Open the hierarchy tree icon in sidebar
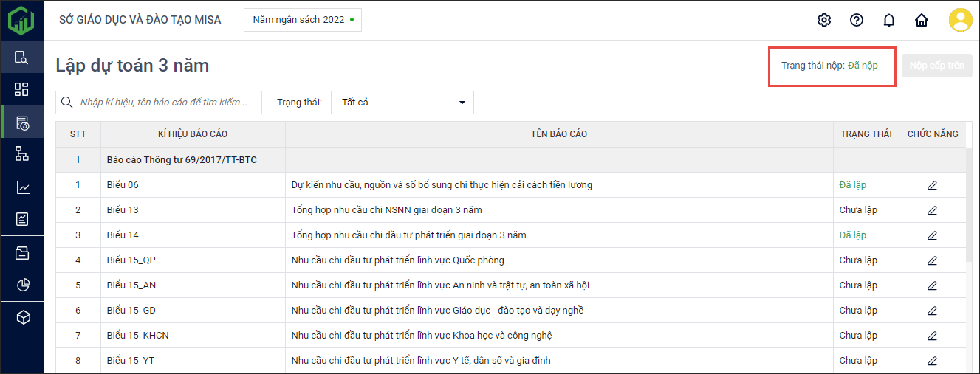 pyautogui.click(x=21, y=153)
